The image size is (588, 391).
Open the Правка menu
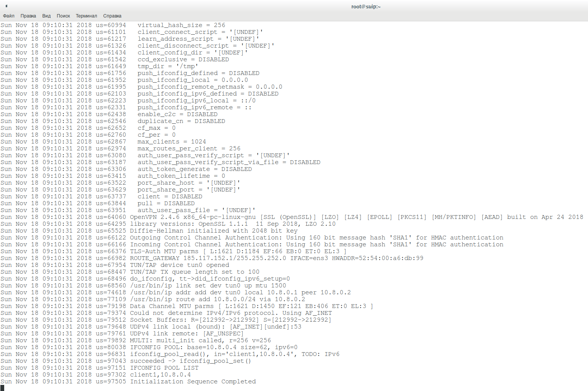28,16
